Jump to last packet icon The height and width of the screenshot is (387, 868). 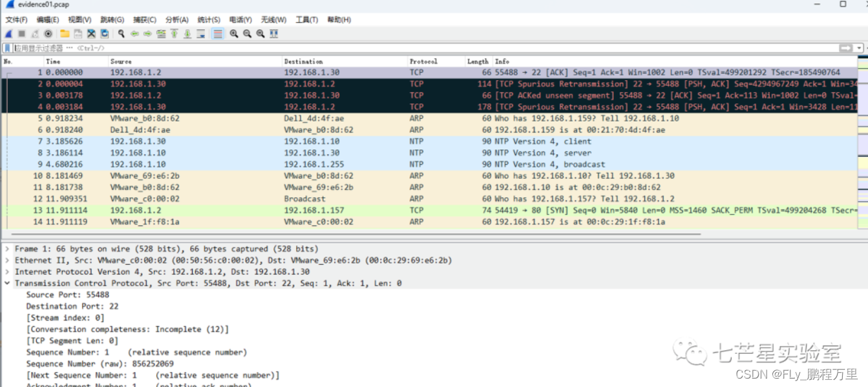[187, 34]
